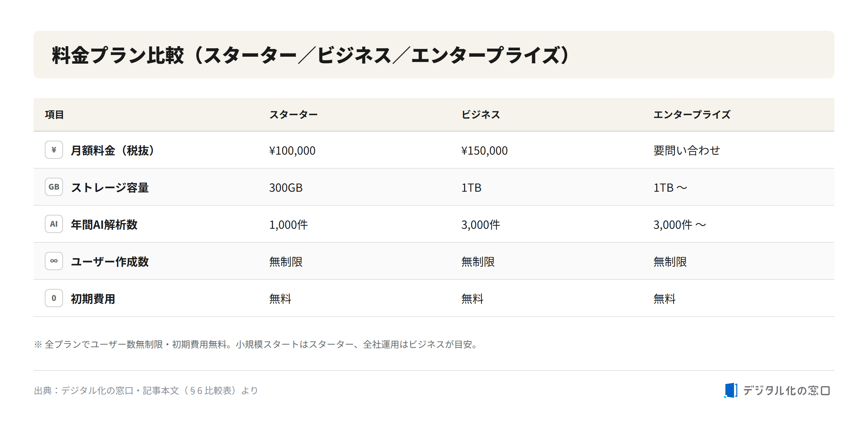
Task: Select the エンタープライズ column header
Action: (x=692, y=115)
